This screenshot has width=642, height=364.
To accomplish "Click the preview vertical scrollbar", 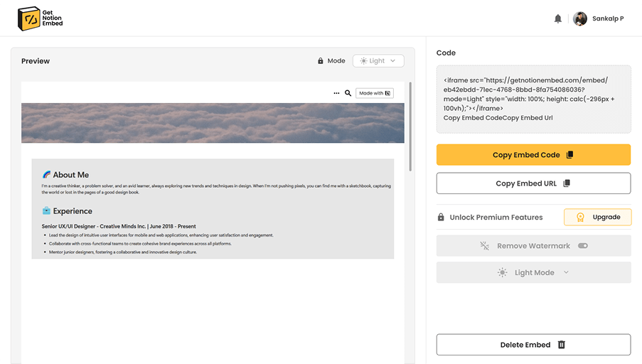I will pyautogui.click(x=410, y=128).
